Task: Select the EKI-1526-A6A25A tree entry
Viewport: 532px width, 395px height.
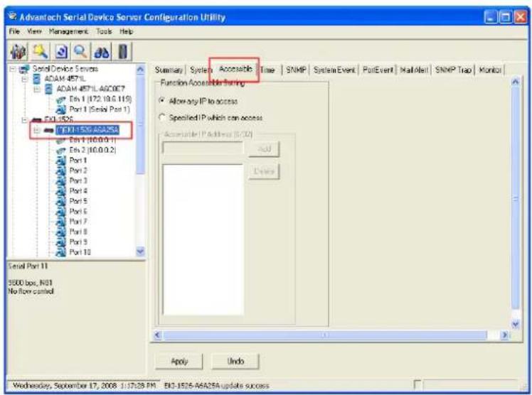Action: pos(87,130)
